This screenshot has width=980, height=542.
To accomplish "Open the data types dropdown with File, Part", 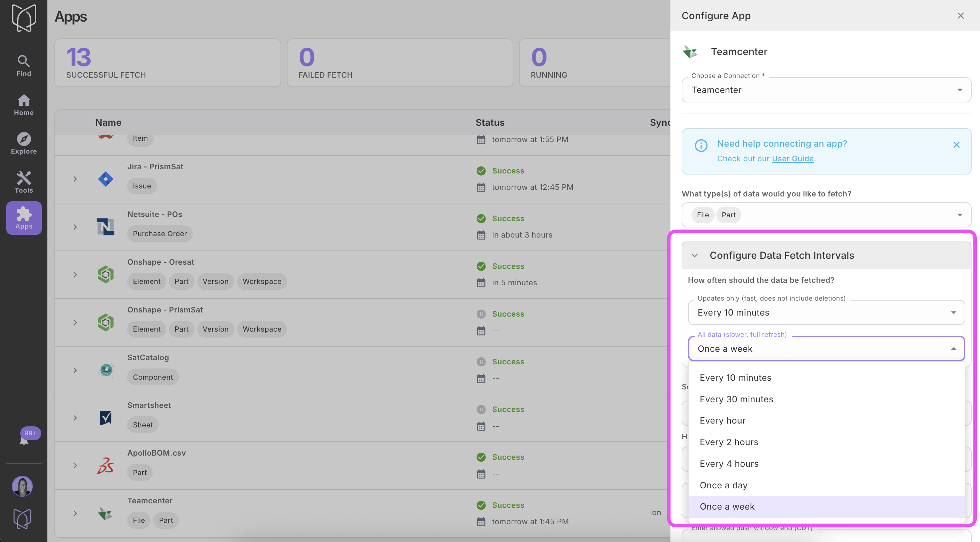I will click(x=826, y=215).
